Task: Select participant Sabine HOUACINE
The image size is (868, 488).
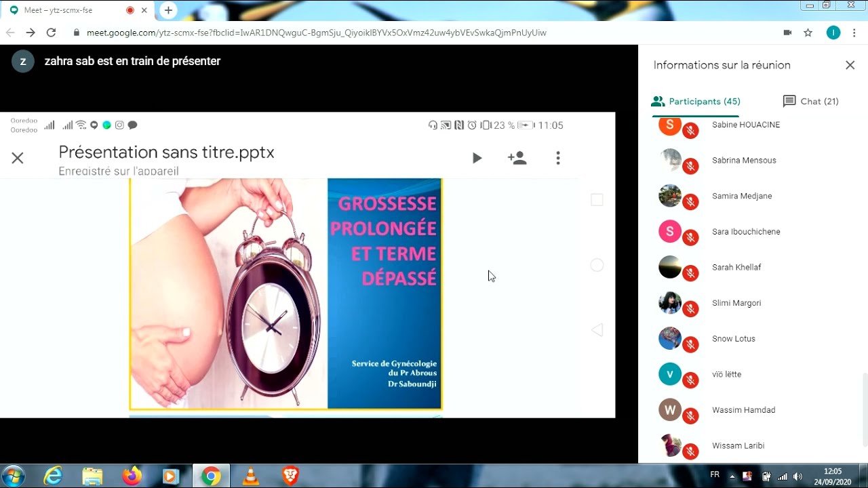Action: pyautogui.click(x=746, y=125)
